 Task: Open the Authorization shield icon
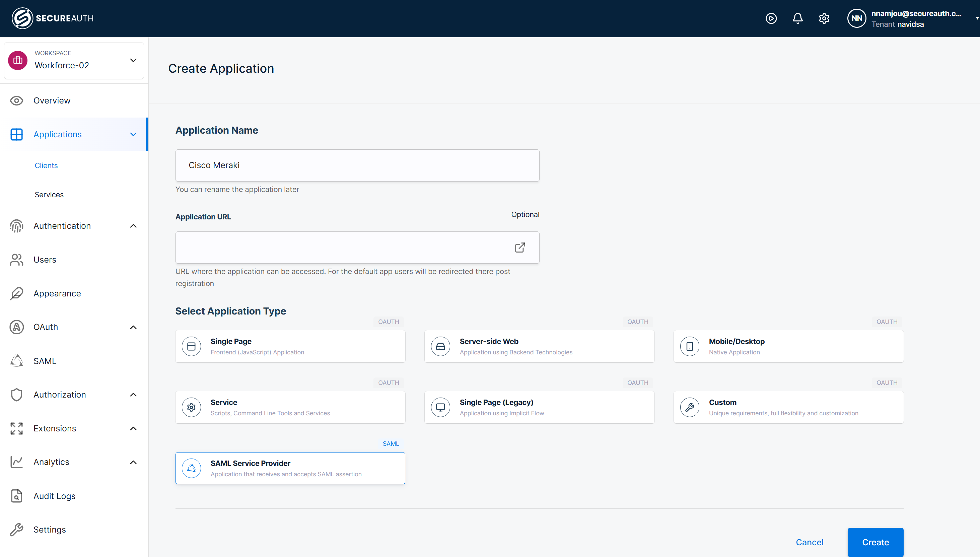tap(16, 395)
